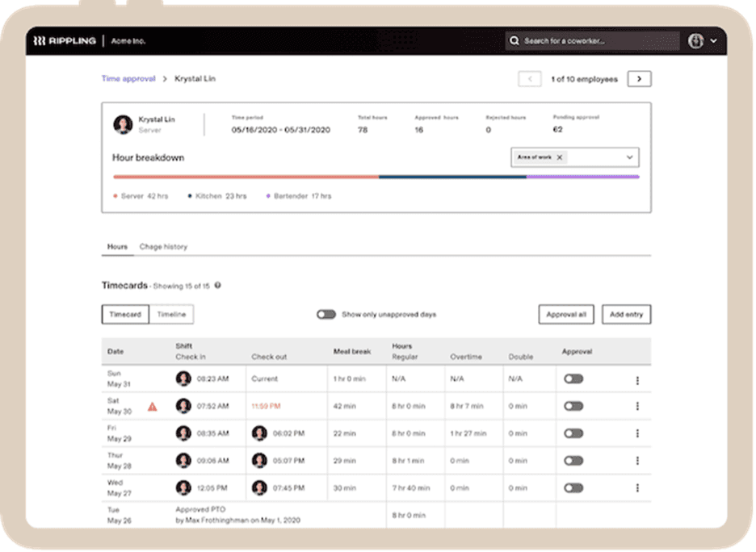Click the Approval all button
Screen dimensions: 756x552
point(566,314)
